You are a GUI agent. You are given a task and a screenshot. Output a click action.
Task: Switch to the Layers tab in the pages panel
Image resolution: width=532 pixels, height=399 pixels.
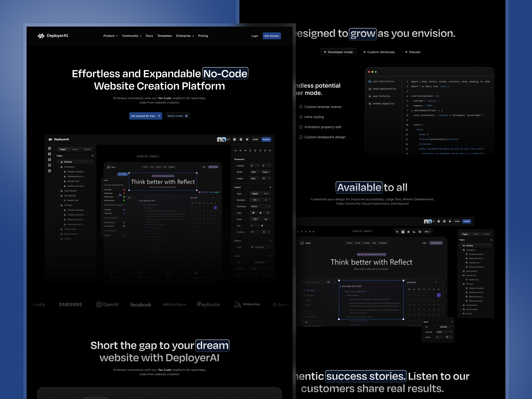point(75,149)
